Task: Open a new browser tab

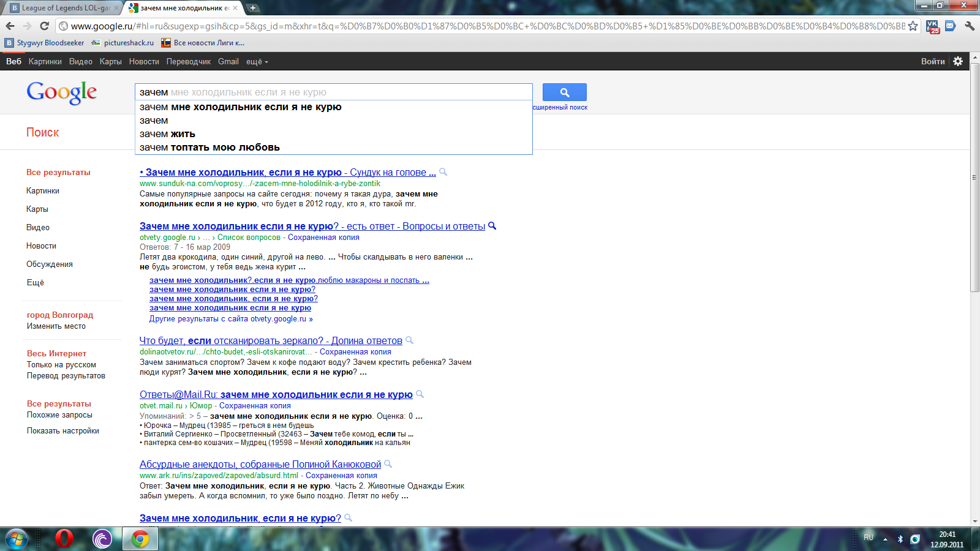Action: point(253,8)
